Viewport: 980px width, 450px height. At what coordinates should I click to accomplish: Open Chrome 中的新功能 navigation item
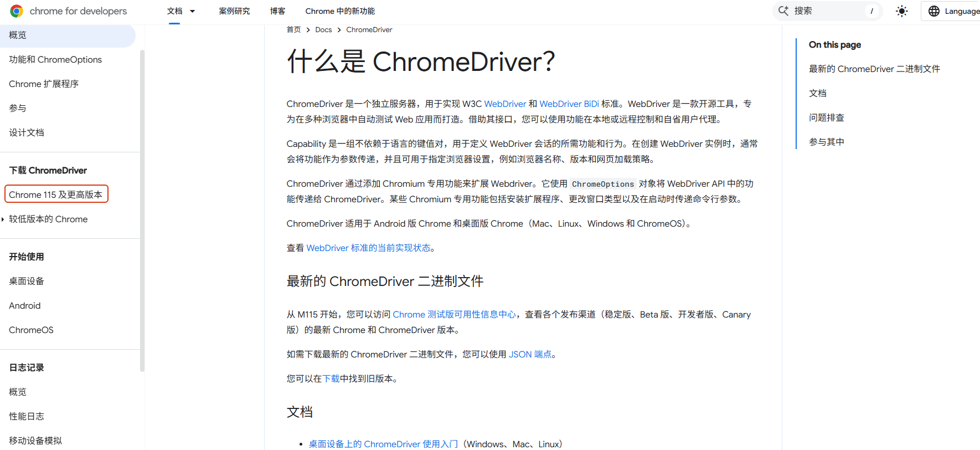click(340, 11)
